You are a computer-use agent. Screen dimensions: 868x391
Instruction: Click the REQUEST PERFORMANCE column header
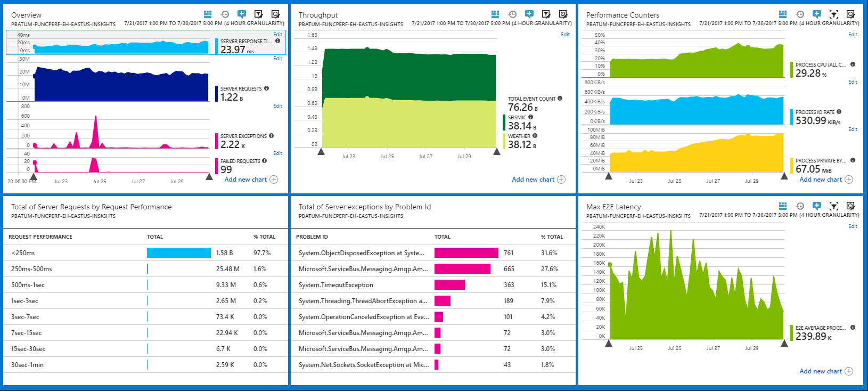tap(40, 237)
